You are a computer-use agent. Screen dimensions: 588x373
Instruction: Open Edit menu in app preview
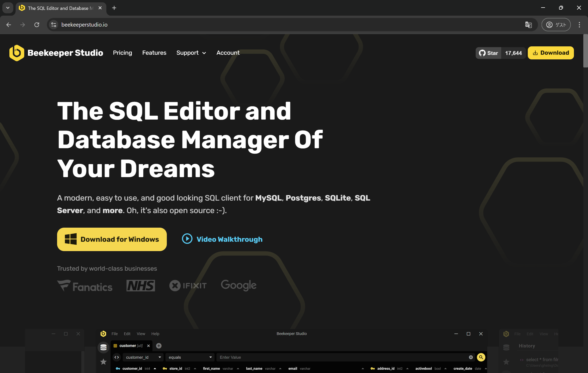click(127, 334)
